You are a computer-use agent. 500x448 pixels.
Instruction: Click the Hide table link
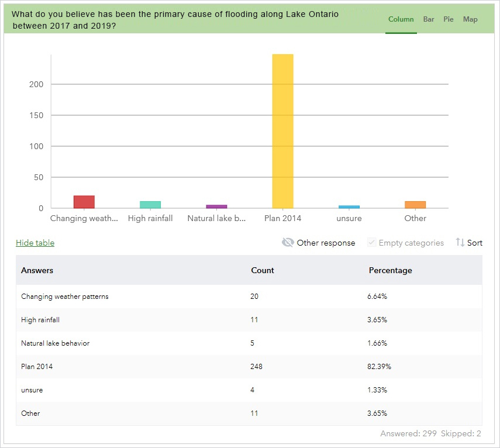35,243
